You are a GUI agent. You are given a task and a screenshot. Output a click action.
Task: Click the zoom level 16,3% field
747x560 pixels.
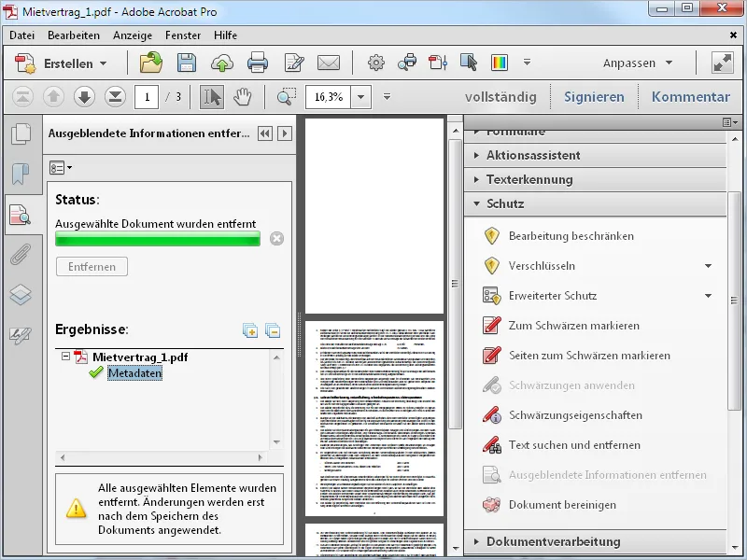(329, 97)
